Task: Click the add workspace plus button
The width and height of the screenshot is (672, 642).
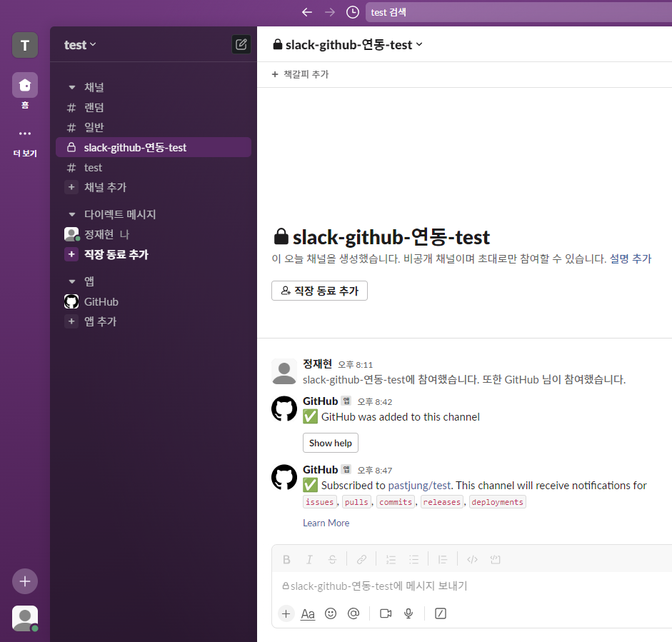Action: [25, 581]
